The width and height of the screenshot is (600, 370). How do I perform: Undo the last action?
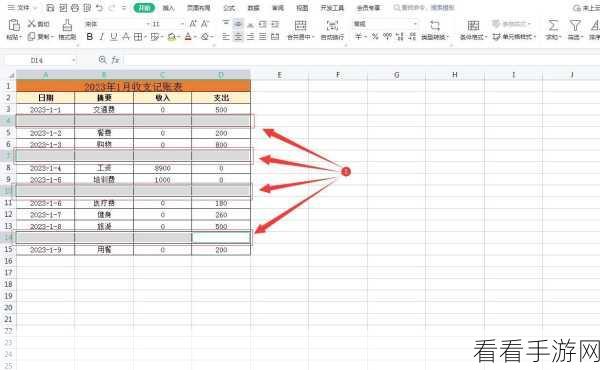(x=99, y=8)
